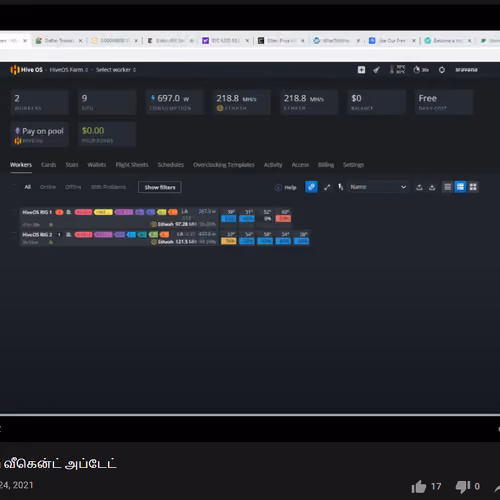Switch to the purple-icon browser tab
This screenshot has width=500, height=500.
tap(226, 41)
